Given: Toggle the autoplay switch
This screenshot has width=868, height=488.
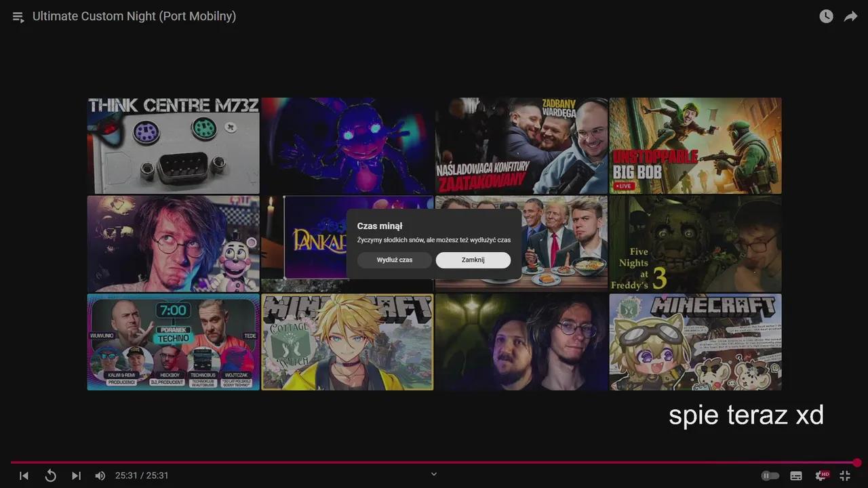Looking at the screenshot, I should point(770,476).
